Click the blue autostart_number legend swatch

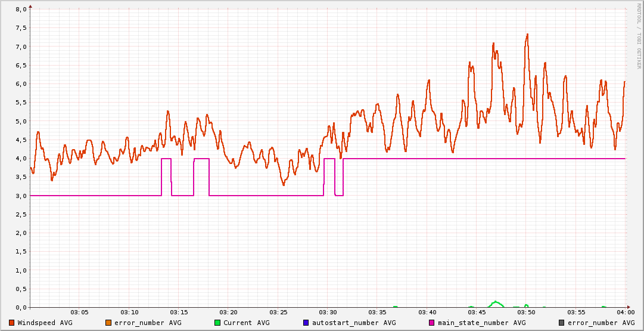point(306,323)
